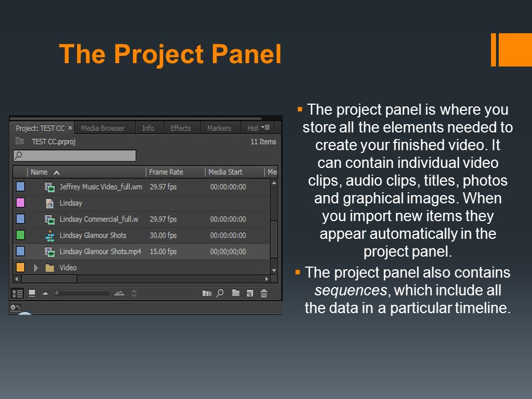Expand the Video bin folder
The width and height of the screenshot is (532, 399).
[35, 268]
